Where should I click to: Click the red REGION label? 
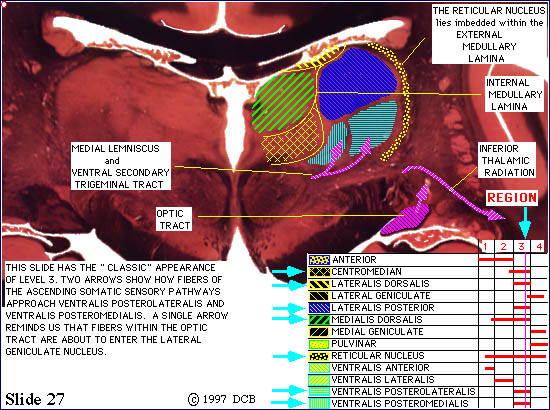512,198
